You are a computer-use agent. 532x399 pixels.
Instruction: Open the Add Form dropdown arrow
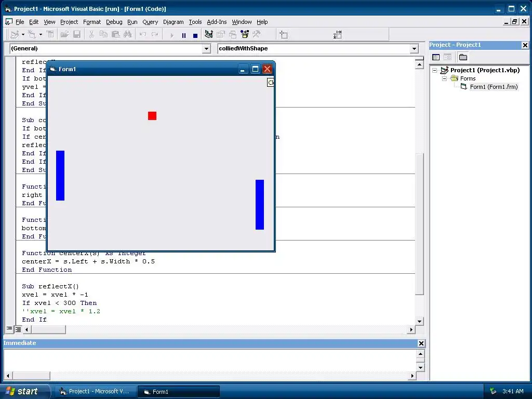41,34
